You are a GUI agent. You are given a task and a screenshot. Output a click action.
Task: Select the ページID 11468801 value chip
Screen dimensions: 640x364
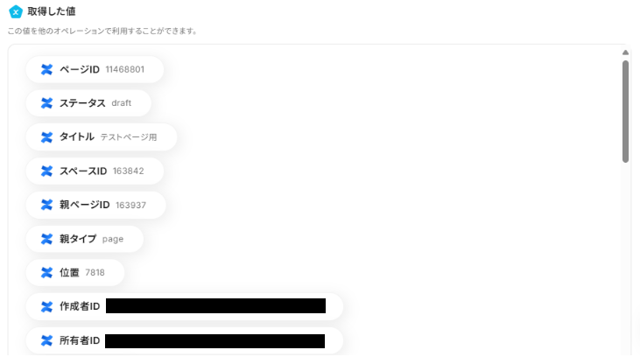[x=95, y=69]
